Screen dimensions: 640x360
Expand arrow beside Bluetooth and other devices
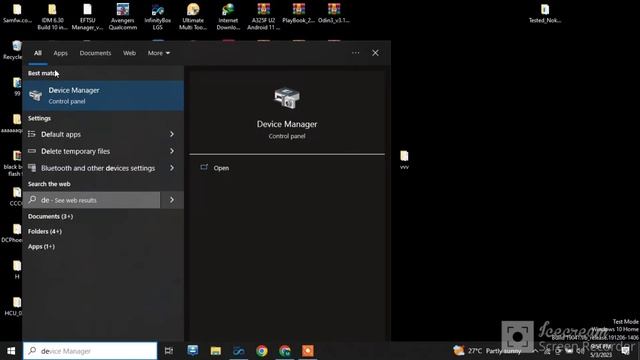172,168
